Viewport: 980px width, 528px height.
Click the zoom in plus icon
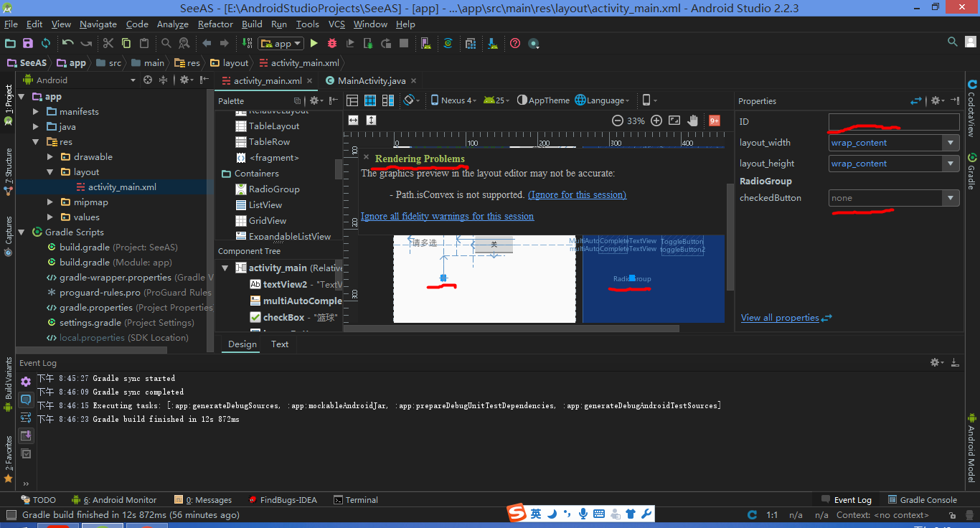pos(656,121)
